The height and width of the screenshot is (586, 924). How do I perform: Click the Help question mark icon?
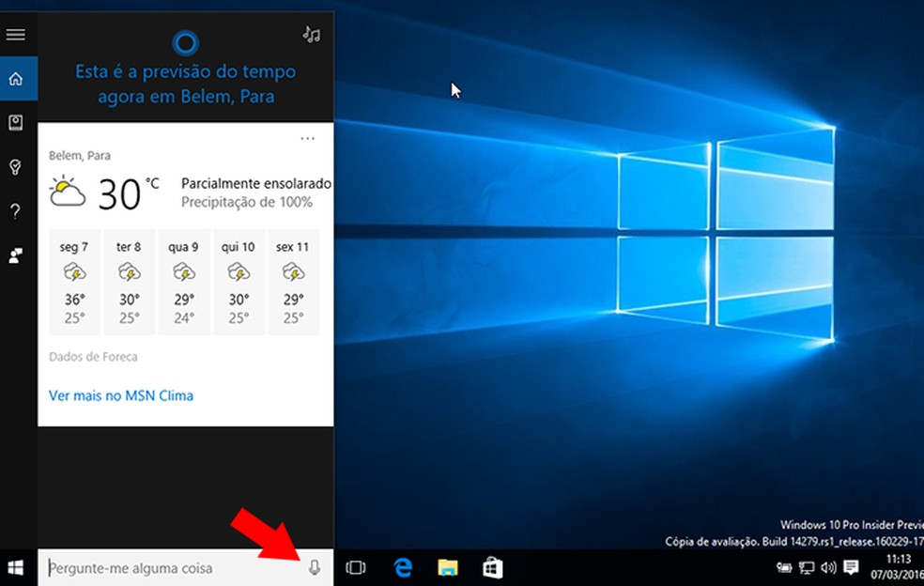pyautogui.click(x=16, y=211)
